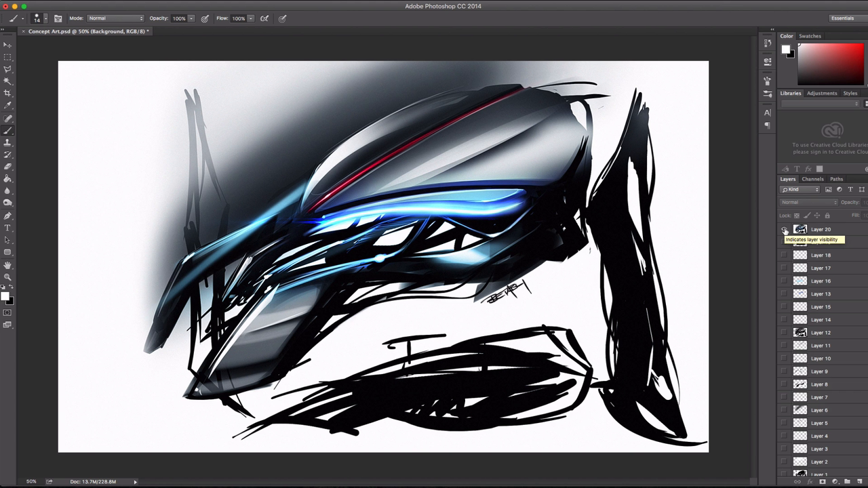The image size is (868, 488).
Task: Select the Rectangular Marquee tool
Action: click(x=7, y=57)
